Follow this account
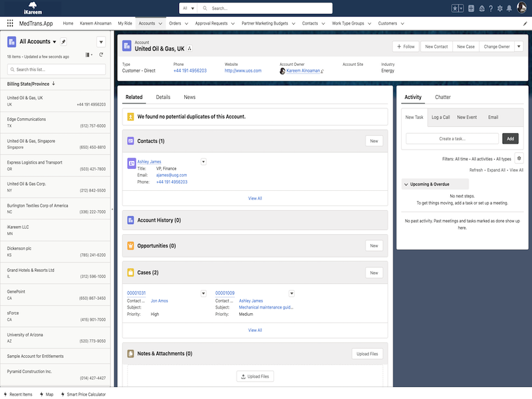This screenshot has width=532, height=399. click(x=406, y=47)
